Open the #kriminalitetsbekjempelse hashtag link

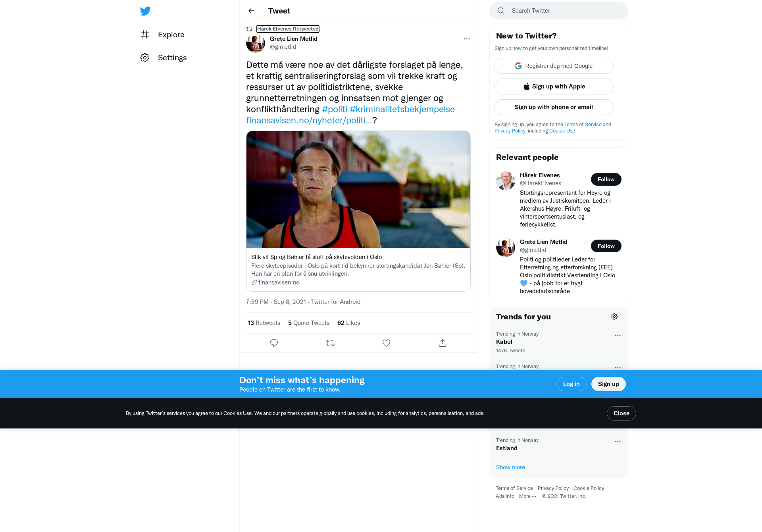402,109
